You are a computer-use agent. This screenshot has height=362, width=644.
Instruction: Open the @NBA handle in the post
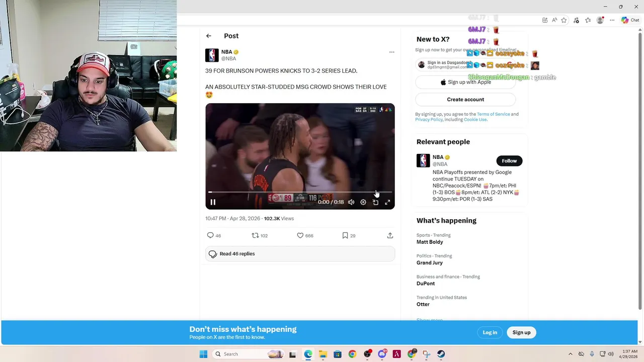(228, 59)
